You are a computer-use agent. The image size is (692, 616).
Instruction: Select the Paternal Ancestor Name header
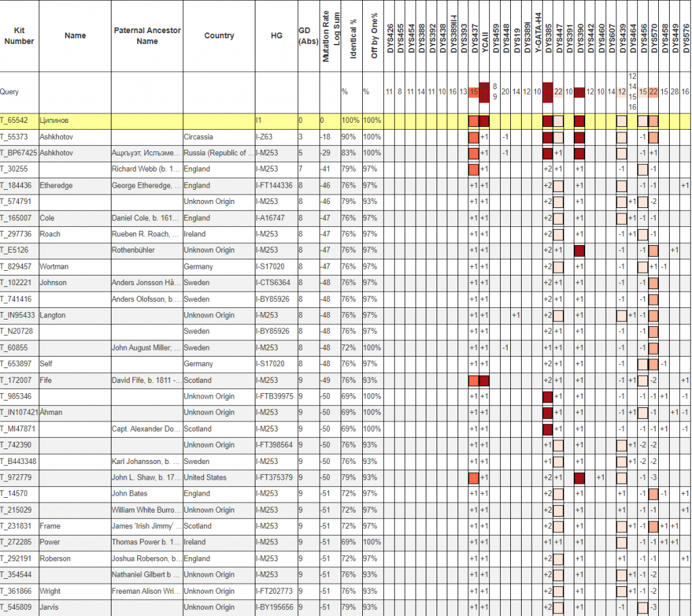click(147, 36)
